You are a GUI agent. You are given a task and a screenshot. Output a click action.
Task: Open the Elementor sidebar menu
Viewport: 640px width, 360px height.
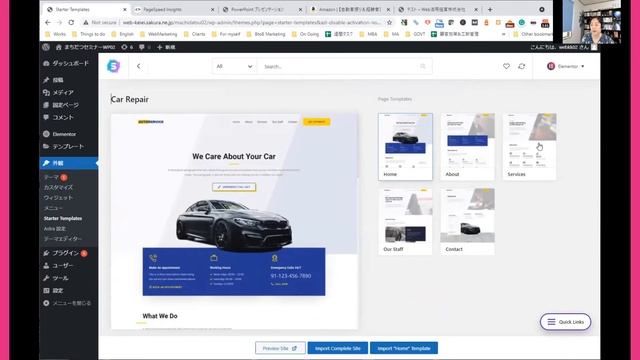[x=60, y=134]
